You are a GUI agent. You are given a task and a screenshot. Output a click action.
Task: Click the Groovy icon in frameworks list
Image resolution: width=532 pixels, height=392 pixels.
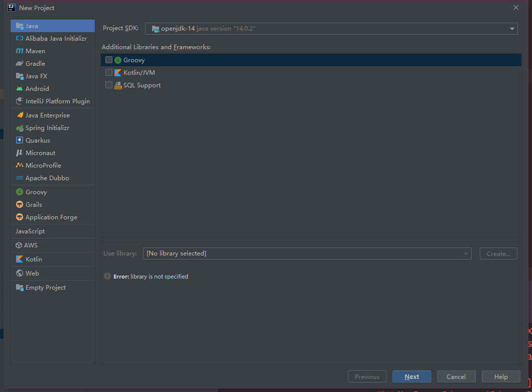(x=118, y=60)
